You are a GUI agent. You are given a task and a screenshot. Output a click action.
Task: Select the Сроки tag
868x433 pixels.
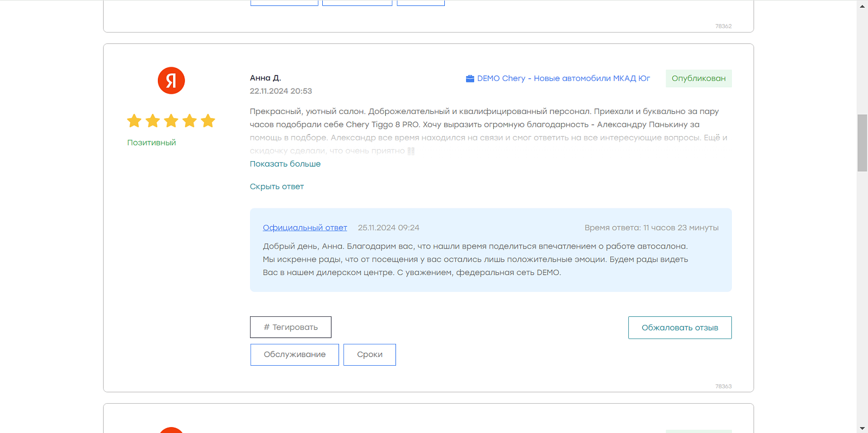[369, 355]
